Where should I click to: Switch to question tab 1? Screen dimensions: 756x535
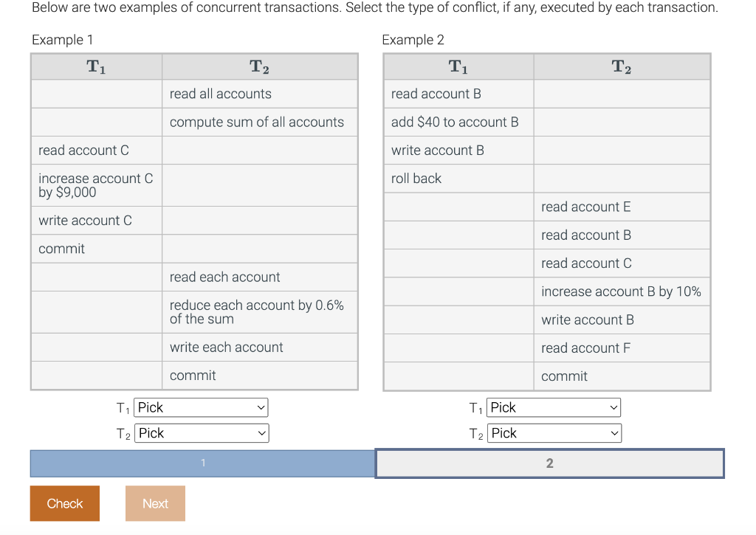201,463
